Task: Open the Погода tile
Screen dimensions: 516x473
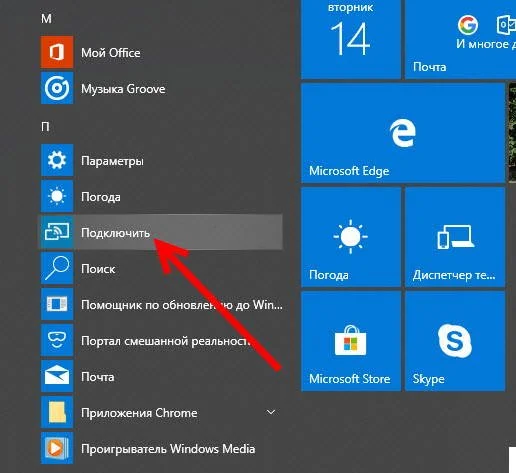Action: pos(351,237)
